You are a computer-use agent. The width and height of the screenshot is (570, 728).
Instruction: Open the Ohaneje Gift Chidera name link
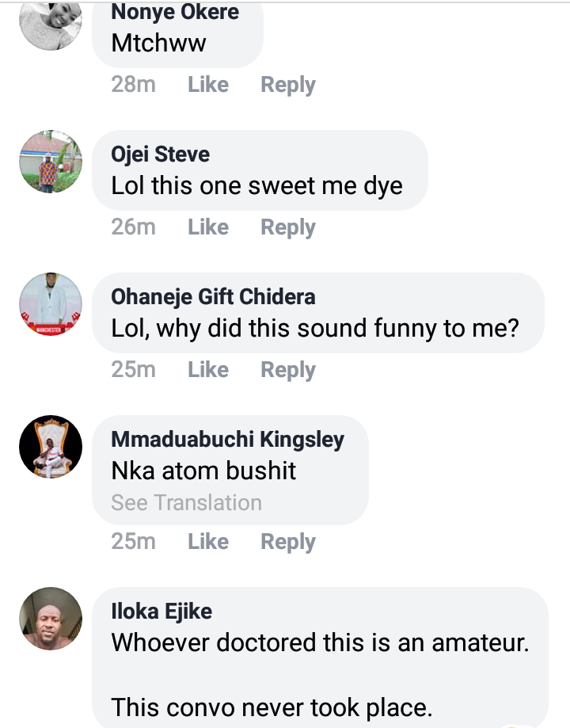point(213,296)
